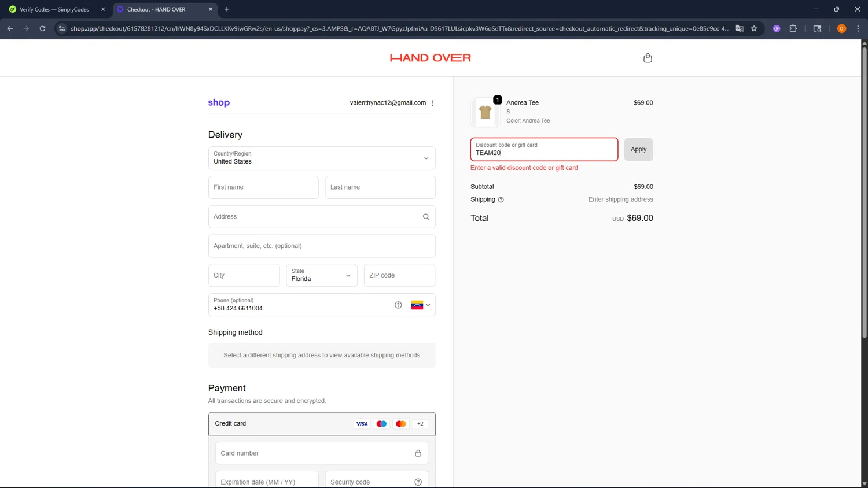Open a new browser tab
The height and width of the screenshot is (488, 868).
227,9
